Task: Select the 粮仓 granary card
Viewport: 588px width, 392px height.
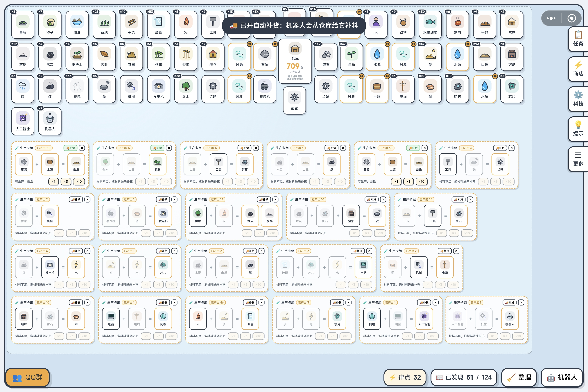Action: [213, 57]
